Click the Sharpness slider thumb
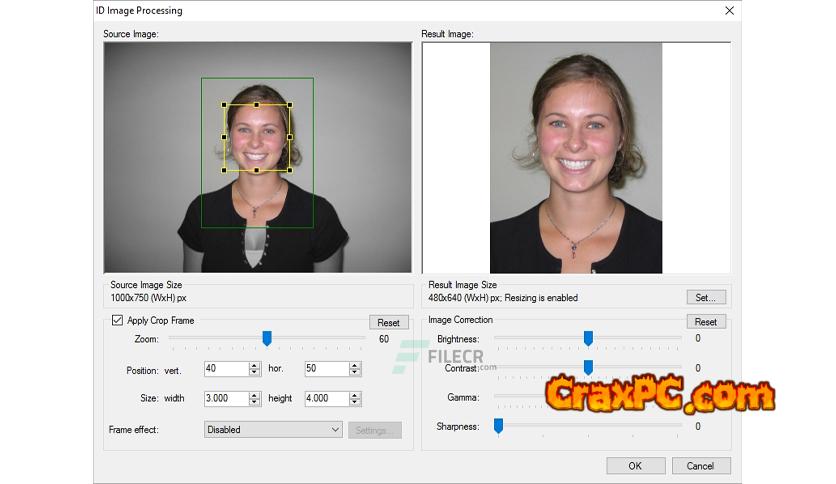 498,426
